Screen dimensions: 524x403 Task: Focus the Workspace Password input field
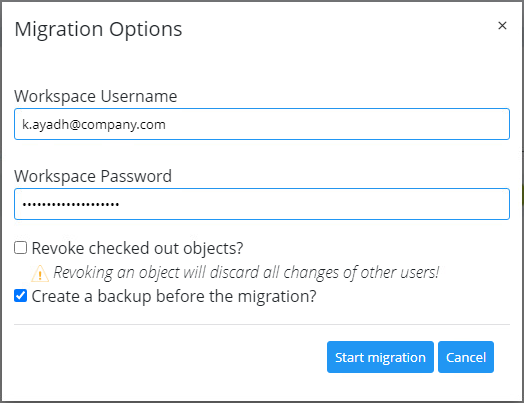click(262, 204)
